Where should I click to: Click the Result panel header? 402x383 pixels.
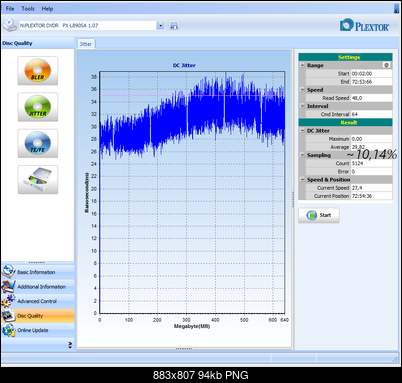pos(345,122)
